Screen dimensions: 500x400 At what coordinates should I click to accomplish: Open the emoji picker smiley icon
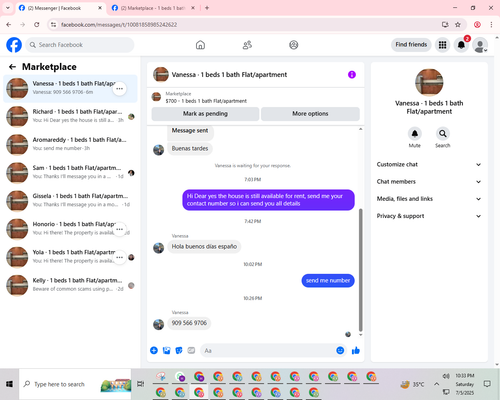[x=340, y=350]
